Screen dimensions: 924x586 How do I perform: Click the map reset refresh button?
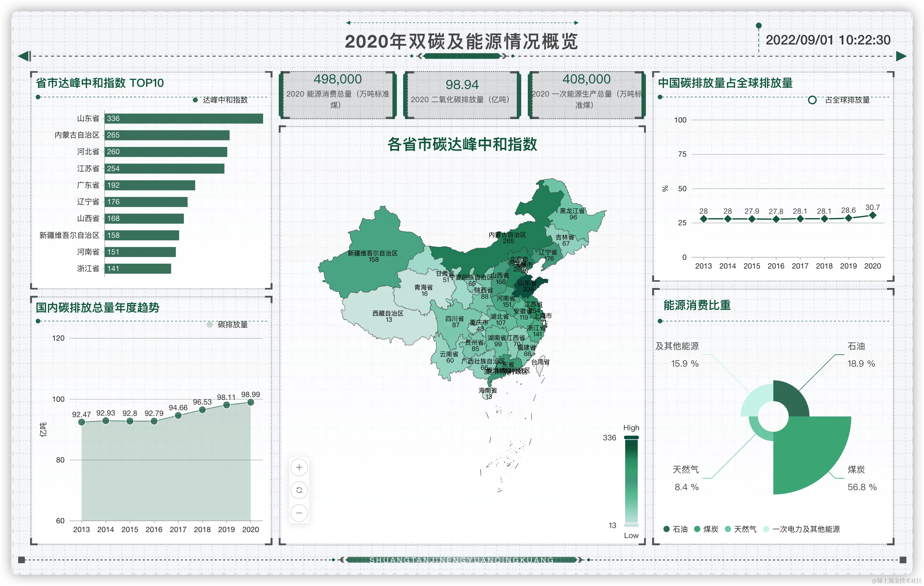point(299,490)
